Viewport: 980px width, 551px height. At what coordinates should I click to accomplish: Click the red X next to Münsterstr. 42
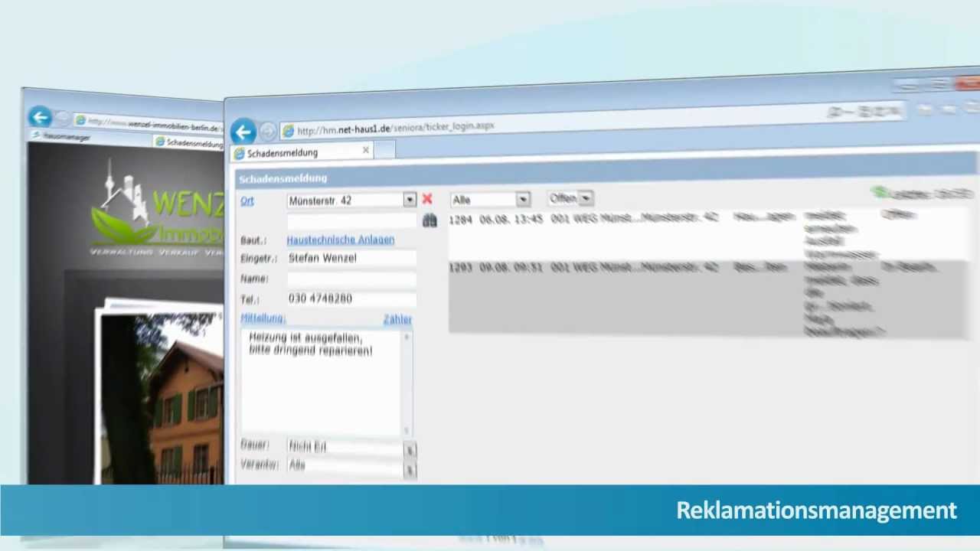[x=427, y=200]
